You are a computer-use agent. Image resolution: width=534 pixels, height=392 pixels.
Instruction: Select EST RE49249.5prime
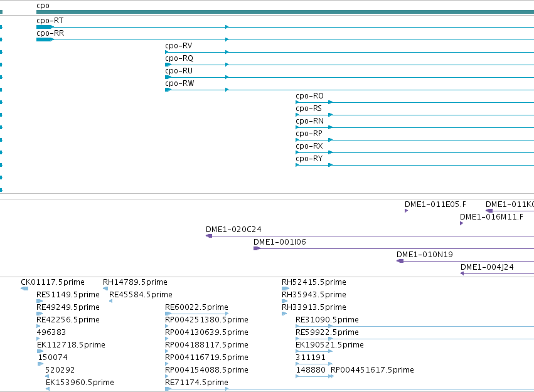tap(68, 307)
